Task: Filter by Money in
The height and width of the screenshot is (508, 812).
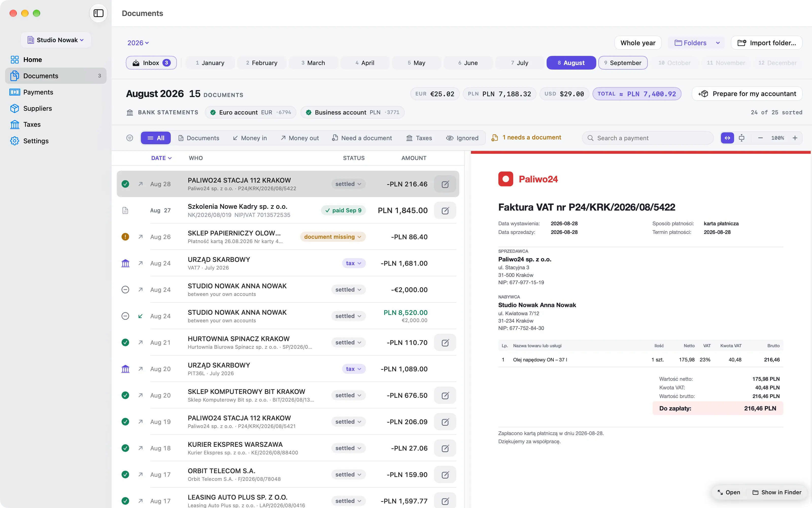Action: pos(250,138)
